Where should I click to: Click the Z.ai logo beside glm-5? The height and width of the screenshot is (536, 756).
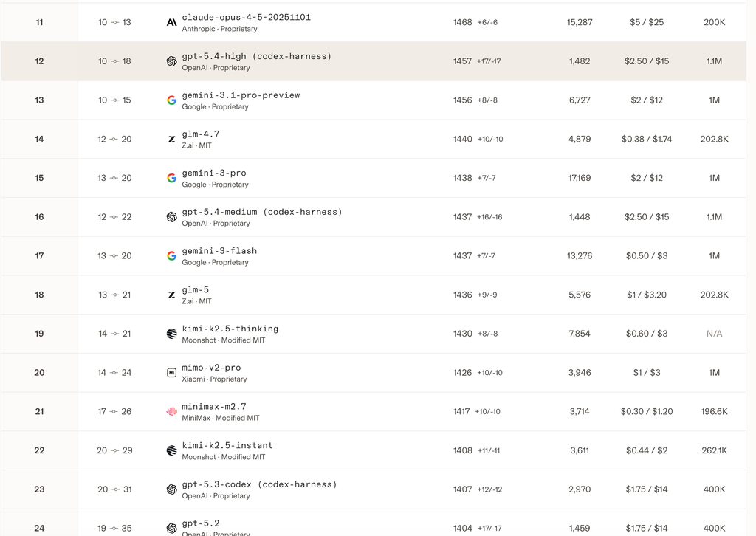click(x=171, y=295)
